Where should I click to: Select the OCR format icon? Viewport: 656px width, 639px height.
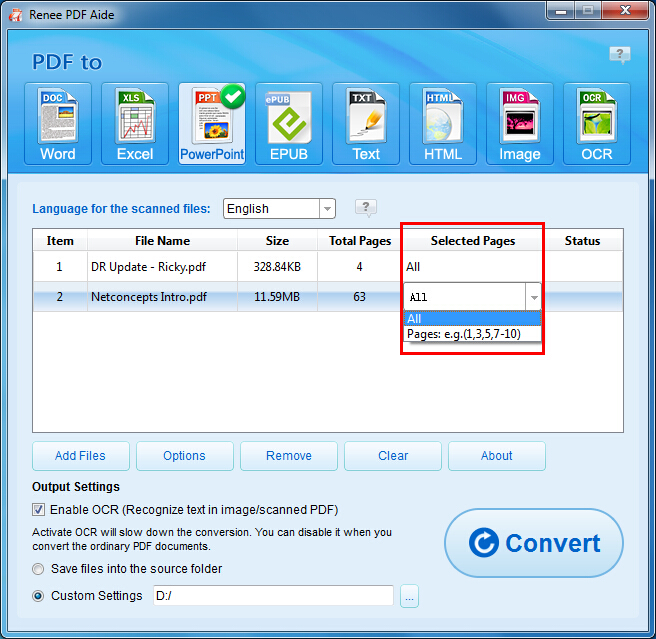pos(597,123)
